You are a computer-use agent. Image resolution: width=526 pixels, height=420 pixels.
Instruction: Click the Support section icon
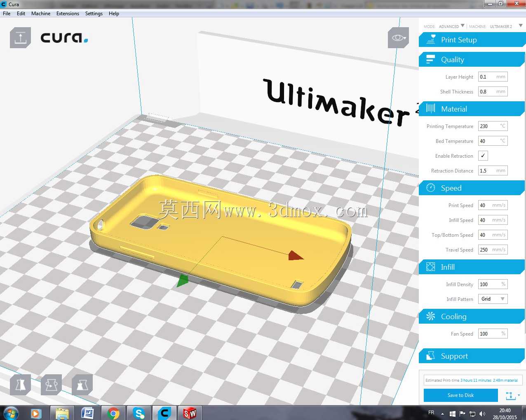point(430,356)
